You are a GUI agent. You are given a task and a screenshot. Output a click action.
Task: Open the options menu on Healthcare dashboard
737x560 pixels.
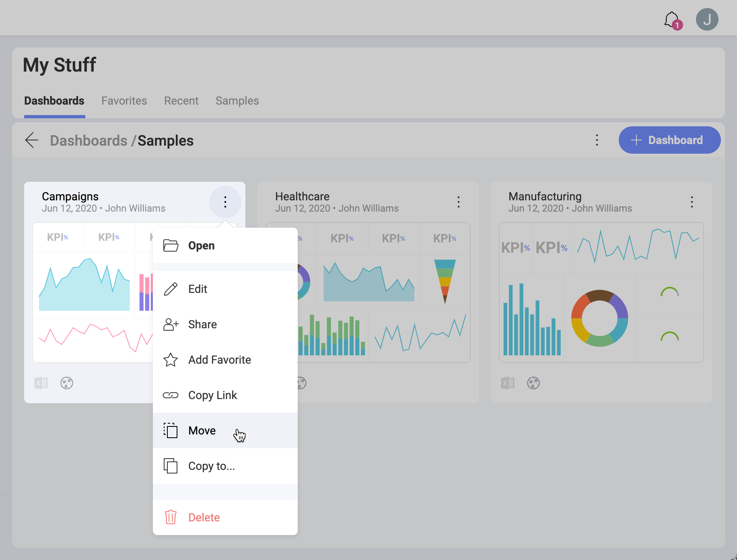[x=458, y=202]
